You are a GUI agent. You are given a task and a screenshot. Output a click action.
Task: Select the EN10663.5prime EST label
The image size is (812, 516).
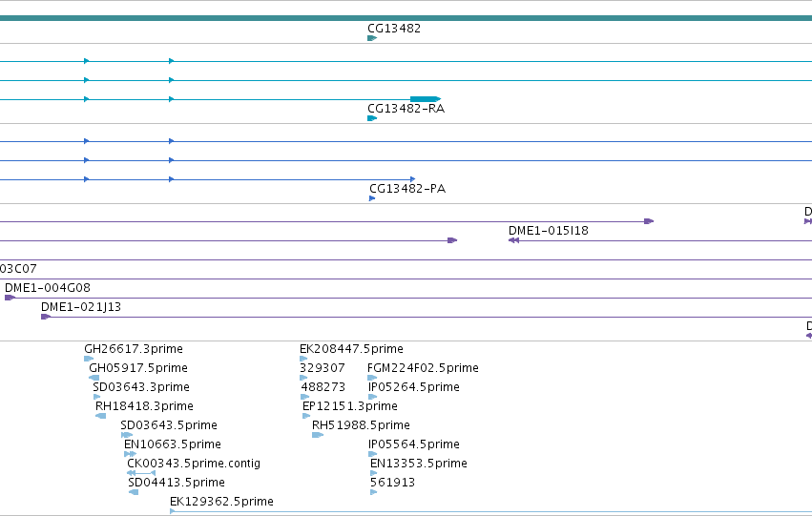tap(173, 444)
